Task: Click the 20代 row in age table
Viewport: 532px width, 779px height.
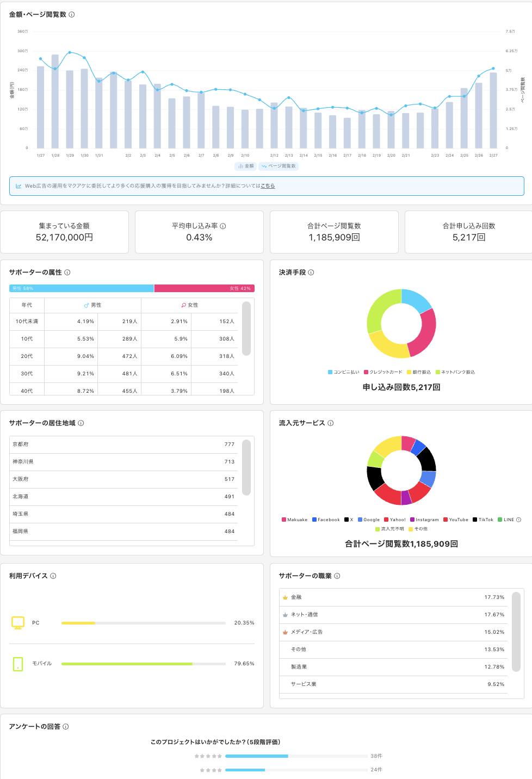Action: [x=123, y=356]
